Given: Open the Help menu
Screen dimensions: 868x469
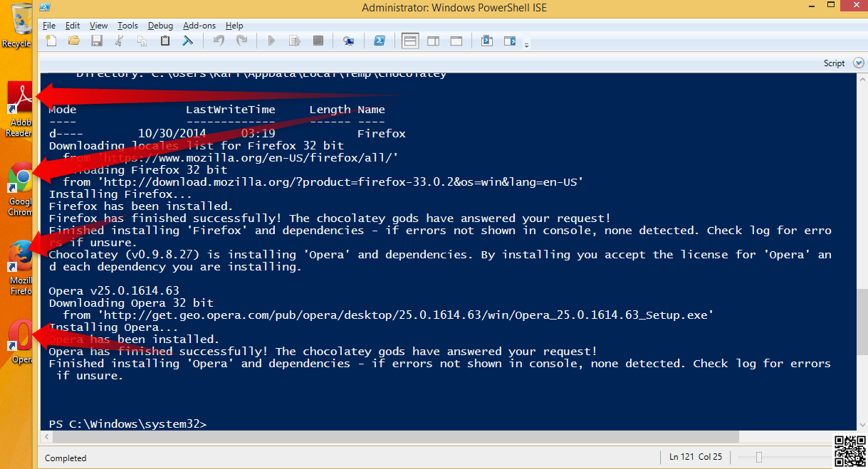Looking at the screenshot, I should tap(234, 26).
